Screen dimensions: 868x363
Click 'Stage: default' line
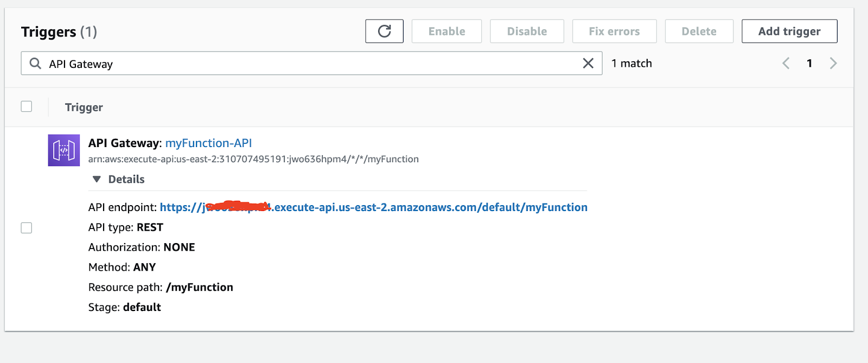(x=125, y=307)
